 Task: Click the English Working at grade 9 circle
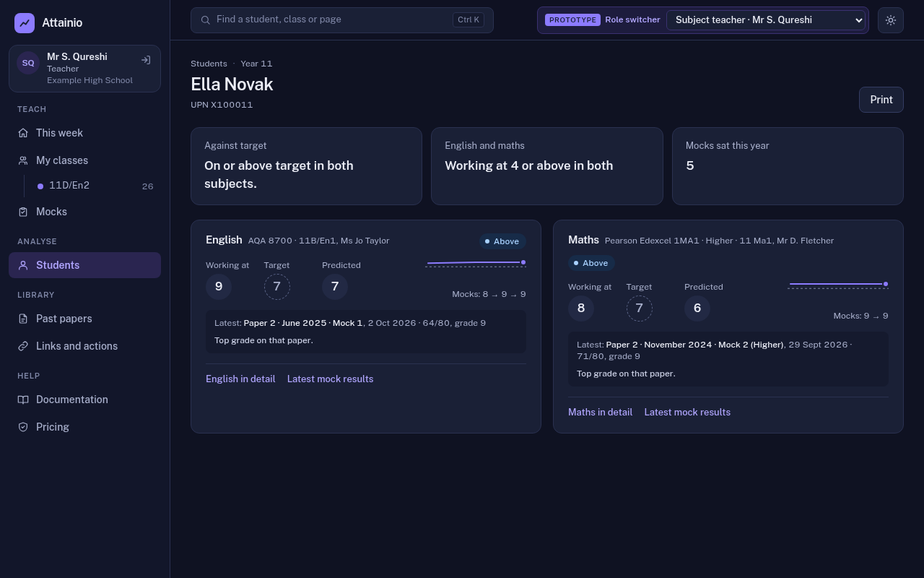point(219,287)
